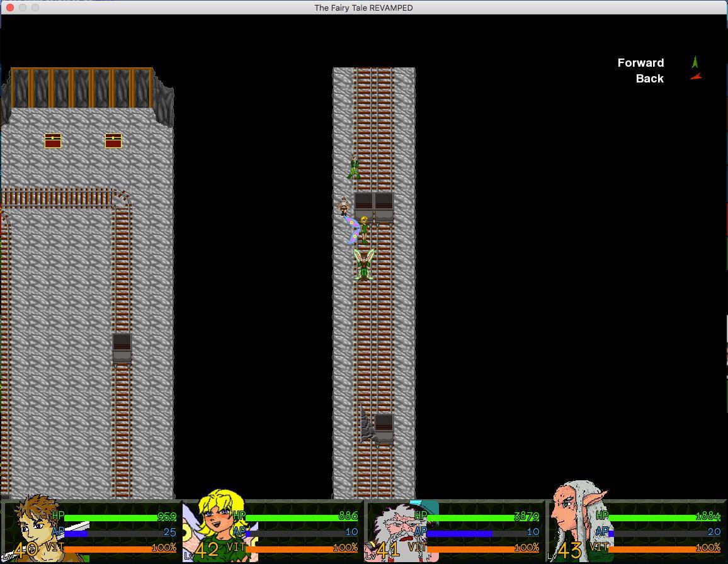This screenshot has height=564, width=728.
Task: Click the lone mine cart beside the rock pile
Action: coord(384,427)
